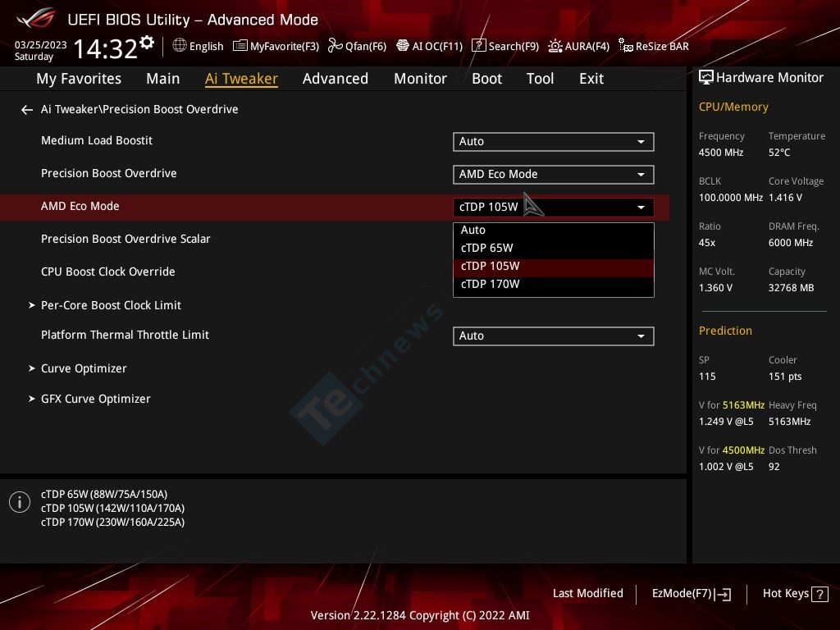The image size is (840, 630).
Task: Open the Tool tab
Action: tap(540, 79)
